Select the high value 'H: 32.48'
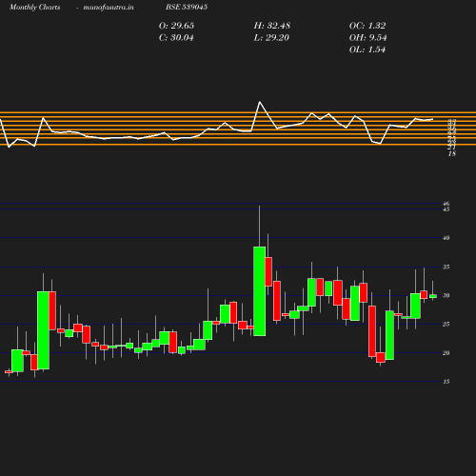This screenshot has width=476, height=476. [272, 26]
